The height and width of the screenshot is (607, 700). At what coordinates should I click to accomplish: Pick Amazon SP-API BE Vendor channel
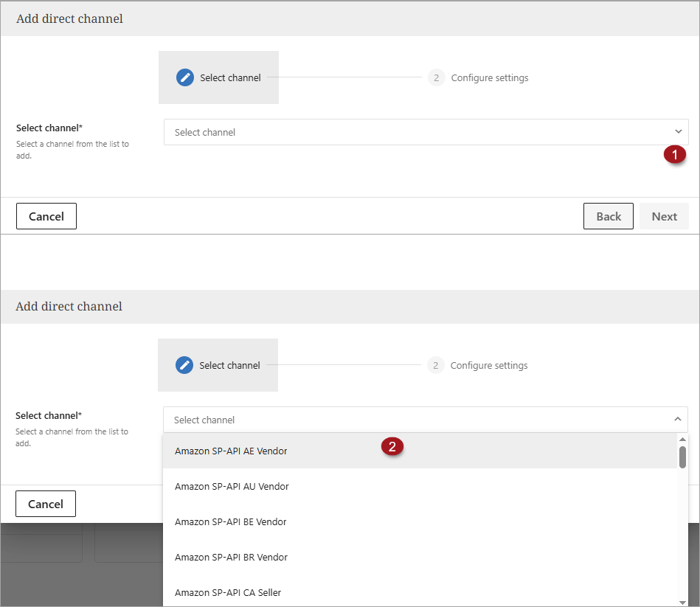pyautogui.click(x=230, y=521)
